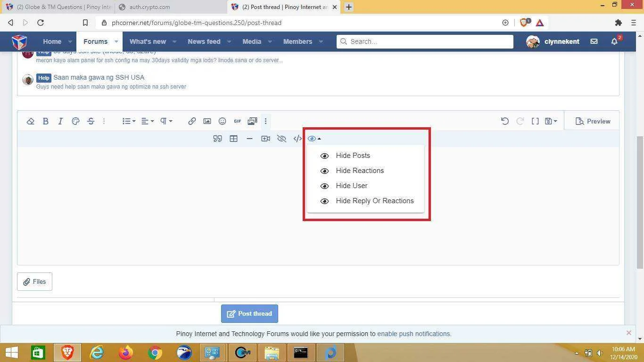
Task: Dismiss the push notification banner
Action: click(x=628, y=333)
